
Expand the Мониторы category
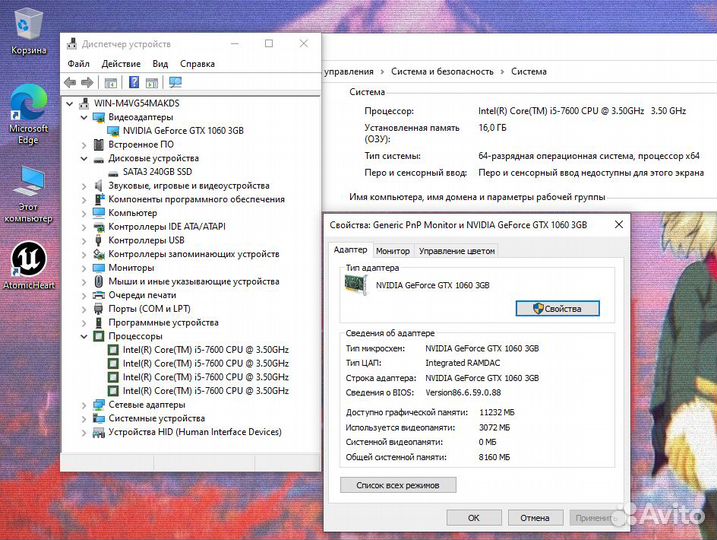coord(84,268)
